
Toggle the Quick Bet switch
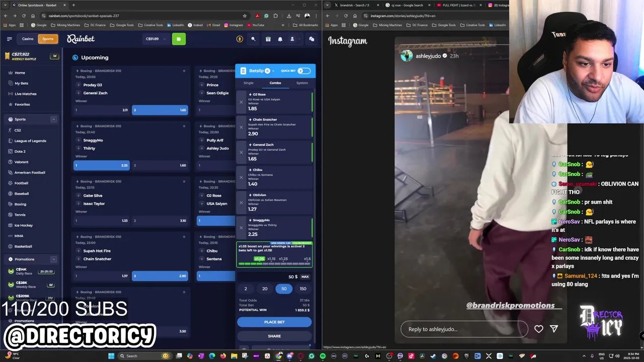[304, 71]
